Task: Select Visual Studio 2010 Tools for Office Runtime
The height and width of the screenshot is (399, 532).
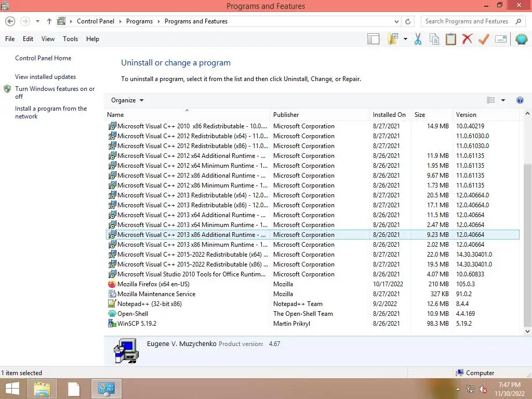Action: (312, 274)
